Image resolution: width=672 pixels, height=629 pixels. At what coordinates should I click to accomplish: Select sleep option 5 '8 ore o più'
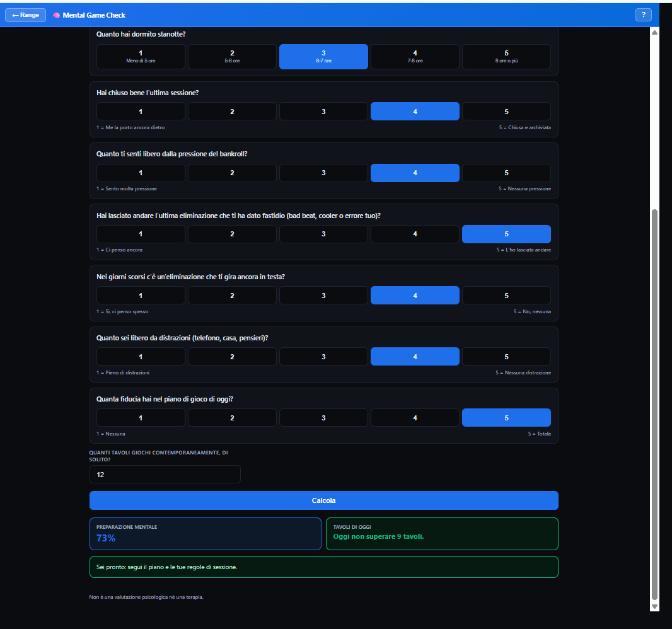pos(507,57)
